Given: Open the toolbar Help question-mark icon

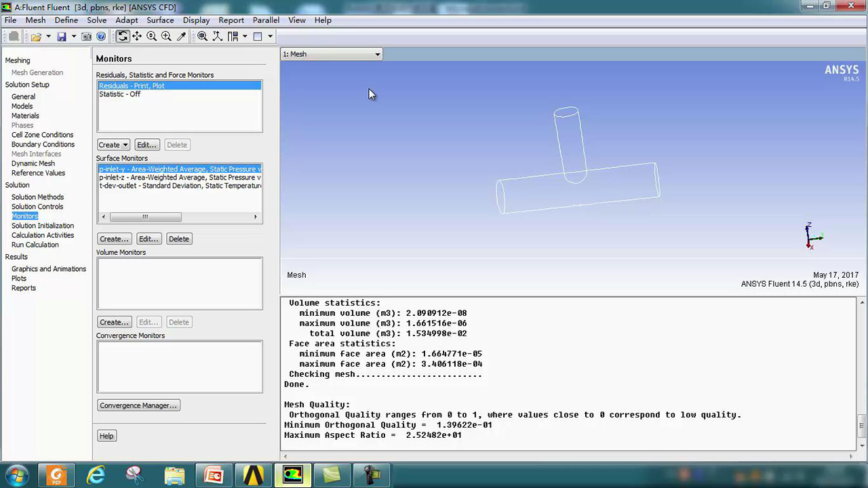Looking at the screenshot, I should click(101, 37).
